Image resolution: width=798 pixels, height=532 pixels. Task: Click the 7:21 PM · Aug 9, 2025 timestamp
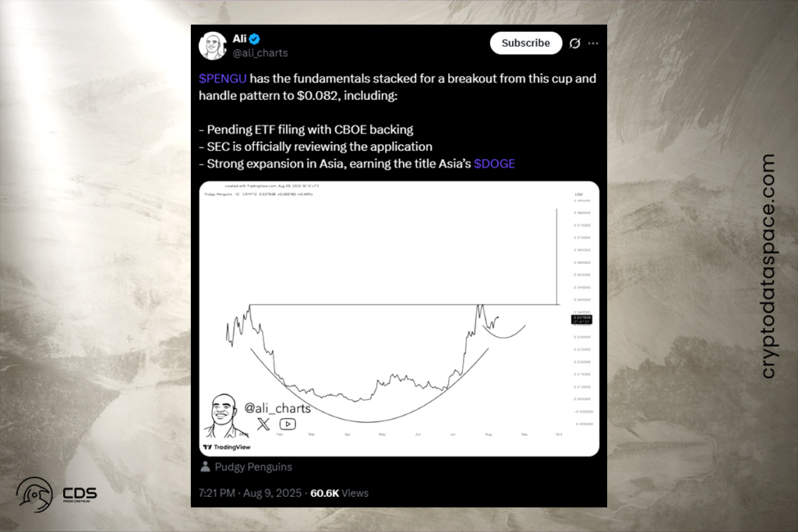[251, 493]
